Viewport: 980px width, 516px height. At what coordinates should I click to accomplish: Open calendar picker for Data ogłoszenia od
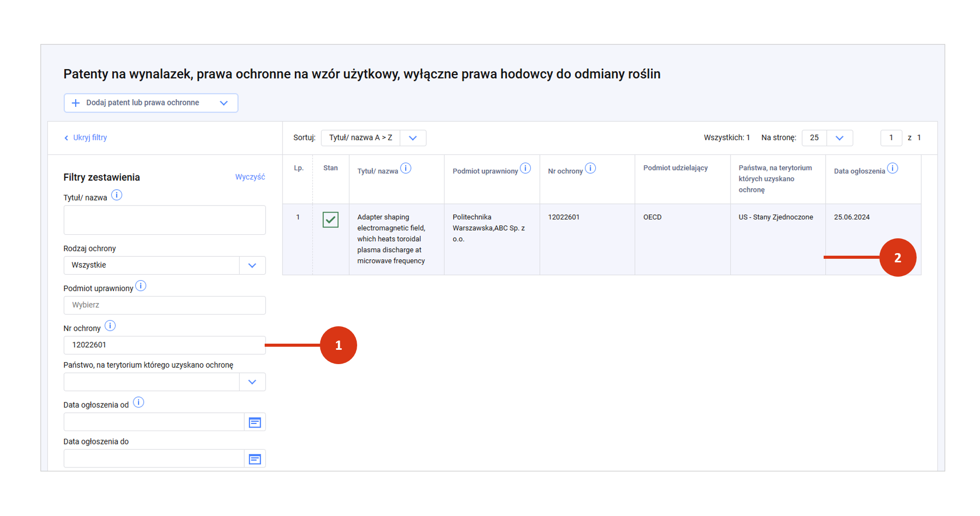pyautogui.click(x=254, y=422)
